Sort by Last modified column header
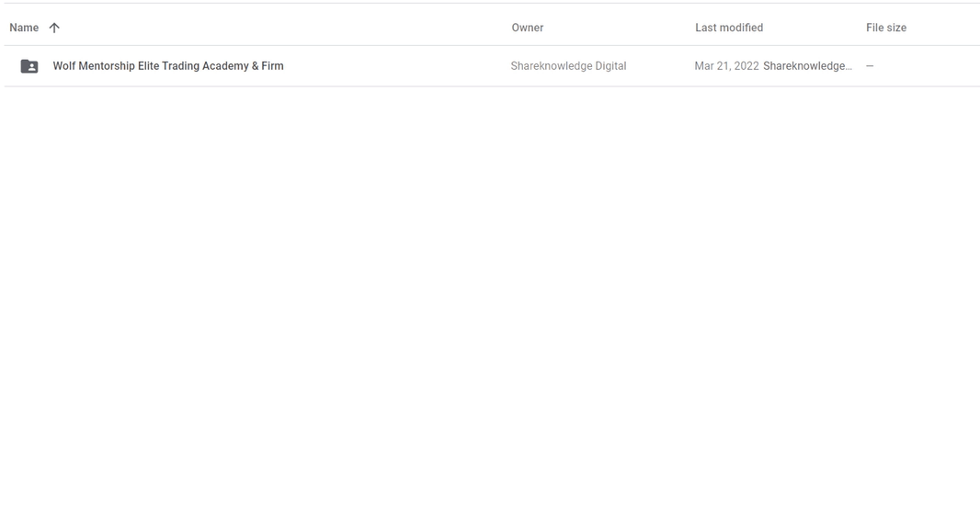The height and width of the screenshot is (511, 980). point(728,28)
